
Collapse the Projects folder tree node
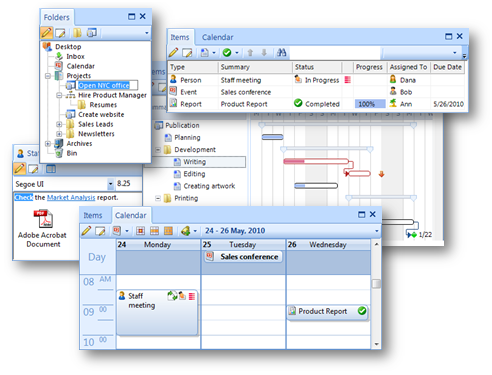coord(48,76)
